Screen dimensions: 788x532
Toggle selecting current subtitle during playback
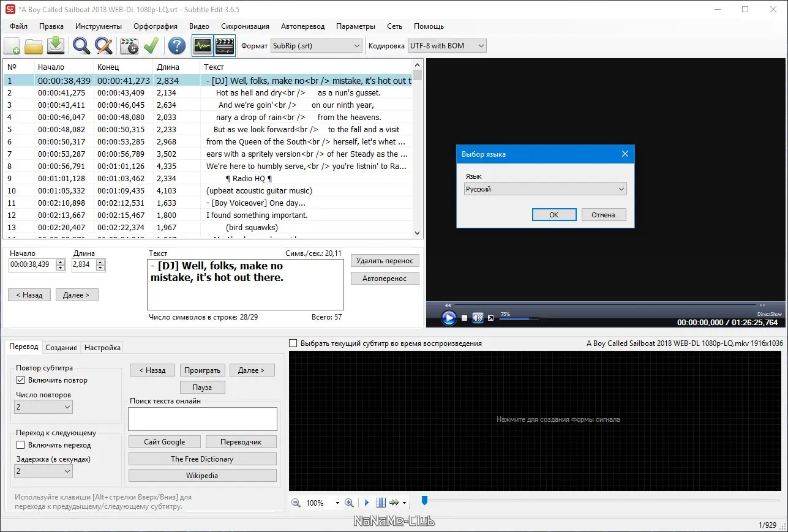click(x=293, y=343)
